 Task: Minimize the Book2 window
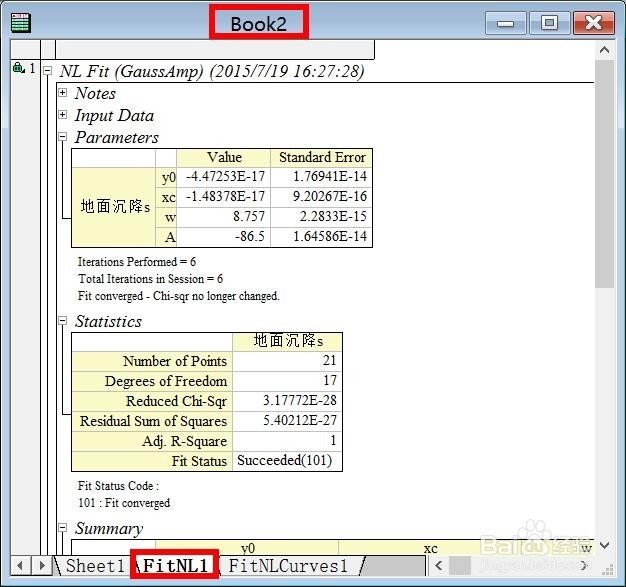pyautogui.click(x=505, y=23)
